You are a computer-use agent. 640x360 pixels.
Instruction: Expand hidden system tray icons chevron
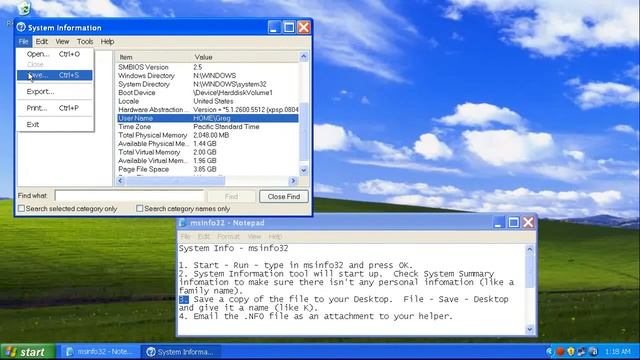pyautogui.click(x=550, y=351)
